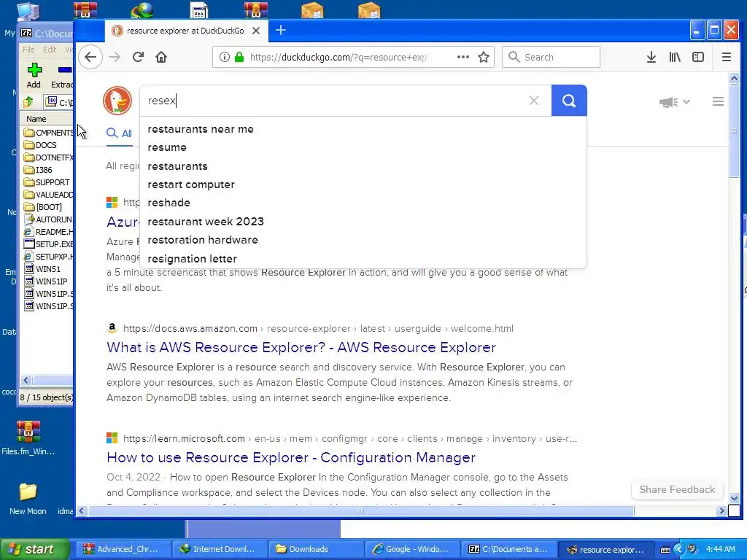Image resolution: width=747 pixels, height=560 pixels.
Task: Open Edit menu in 7-Zip window
Action: tap(50, 50)
